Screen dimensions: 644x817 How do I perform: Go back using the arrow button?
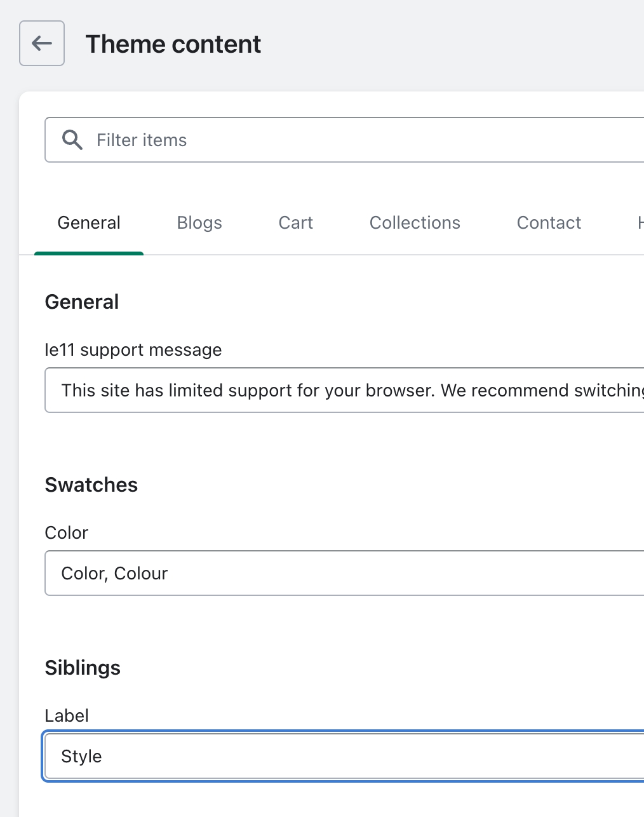click(x=42, y=43)
